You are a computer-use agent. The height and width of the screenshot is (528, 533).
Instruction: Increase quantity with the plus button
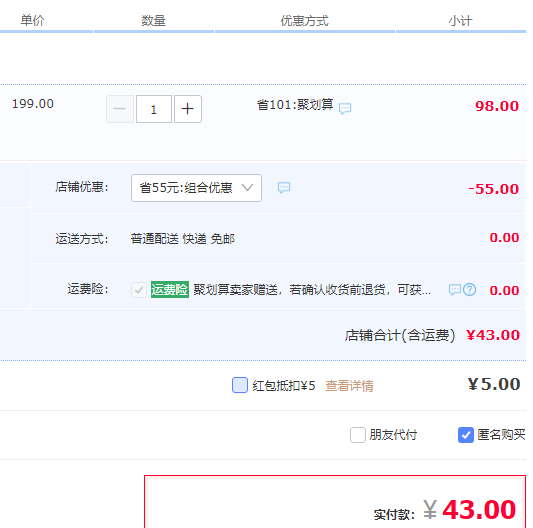188,109
